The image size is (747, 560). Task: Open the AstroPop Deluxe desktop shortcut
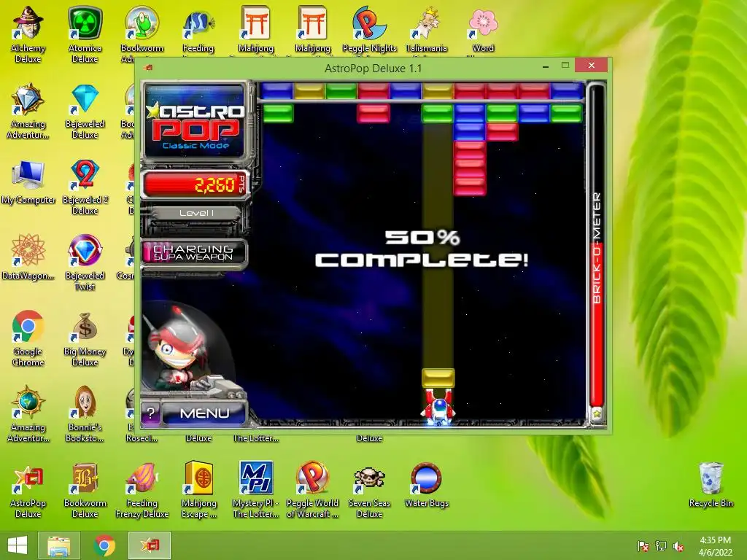(x=28, y=491)
